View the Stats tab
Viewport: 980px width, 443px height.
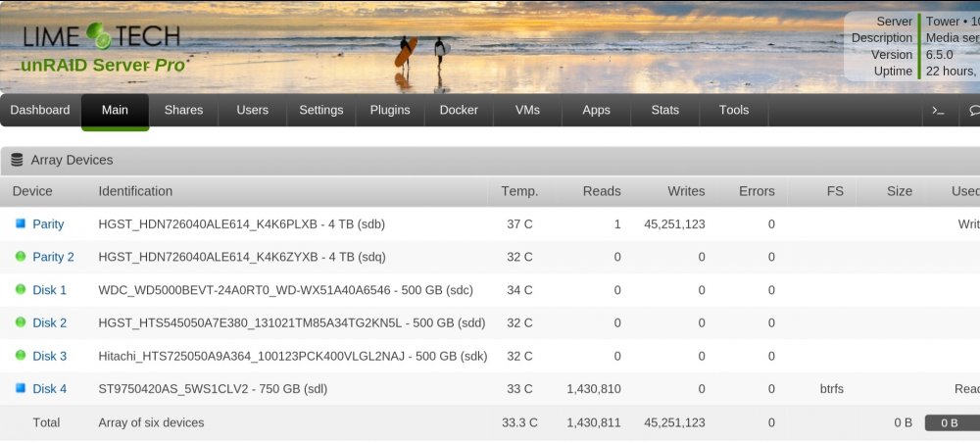665,110
